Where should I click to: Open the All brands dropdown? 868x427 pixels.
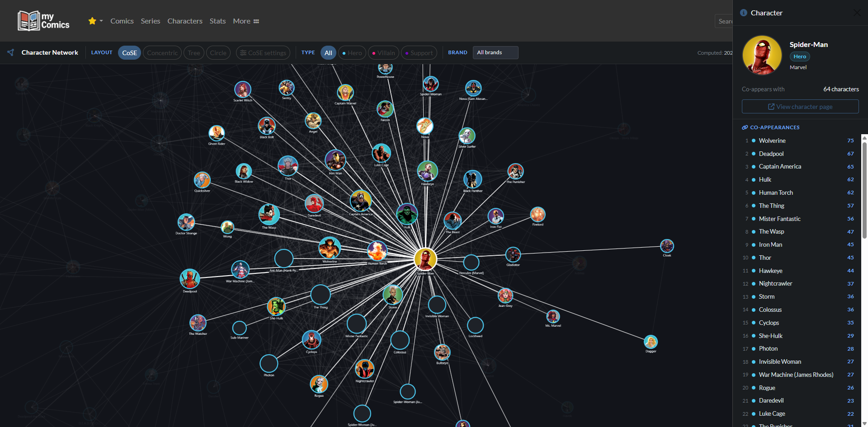[495, 52]
